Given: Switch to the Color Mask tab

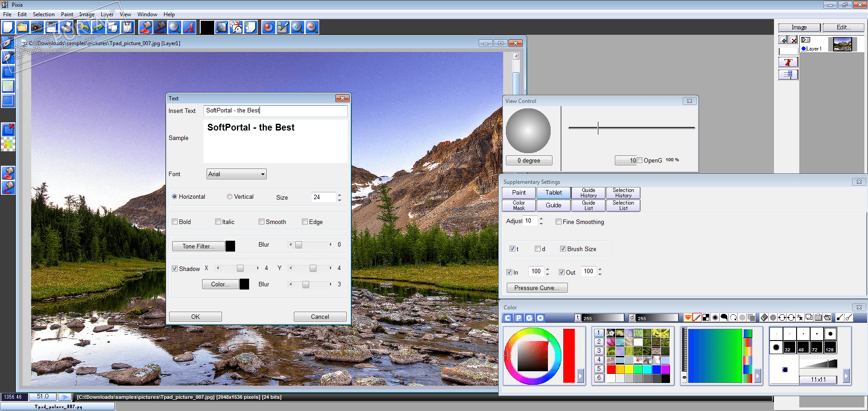Looking at the screenshot, I should [519, 205].
